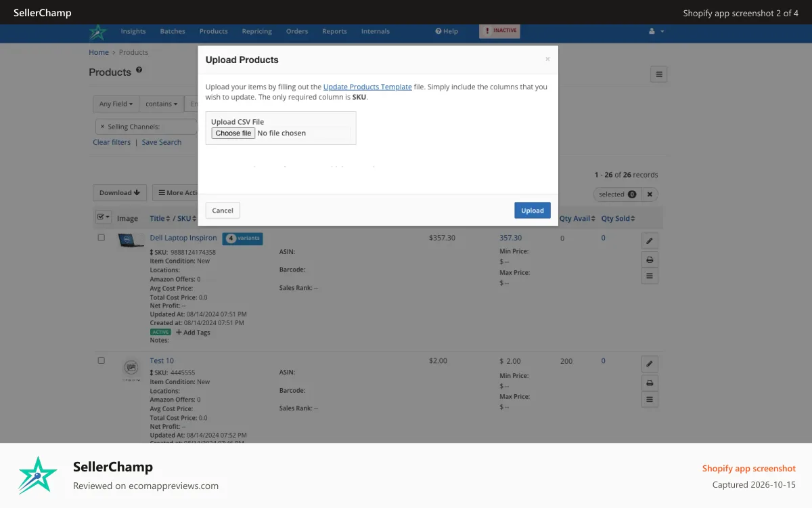Click the Products help question mark icon
Screen dimensions: 812x508
(139, 70)
